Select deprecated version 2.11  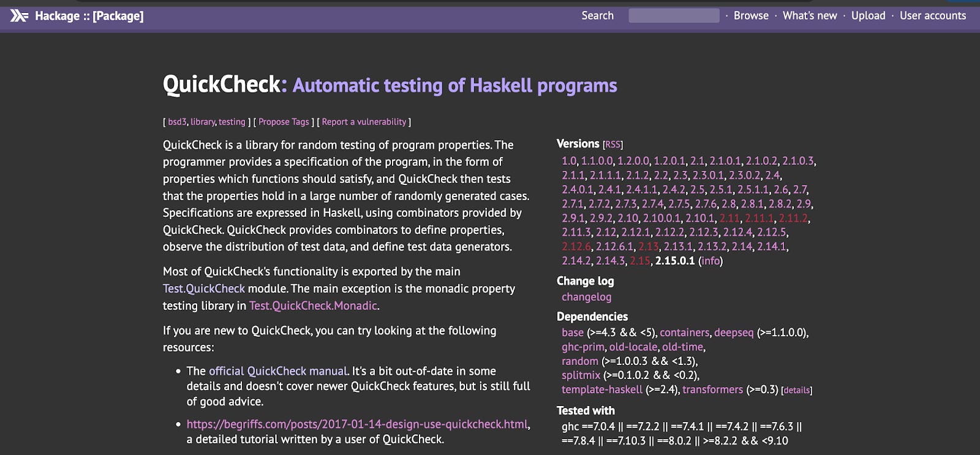(x=729, y=218)
